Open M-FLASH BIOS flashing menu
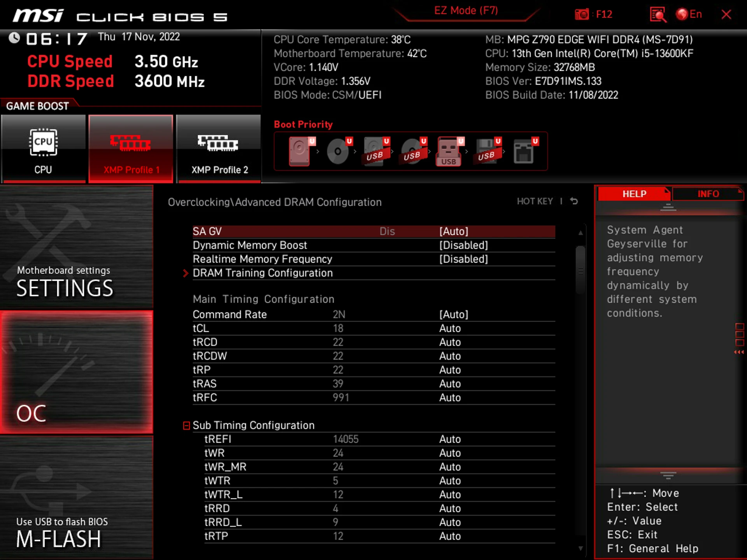This screenshot has height=560, width=747. (77, 498)
